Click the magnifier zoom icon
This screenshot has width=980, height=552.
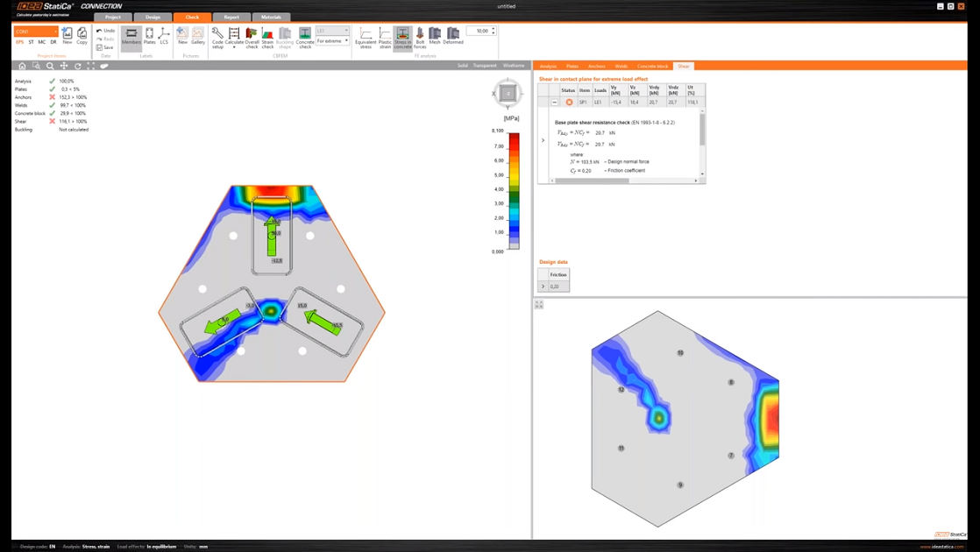(x=50, y=66)
